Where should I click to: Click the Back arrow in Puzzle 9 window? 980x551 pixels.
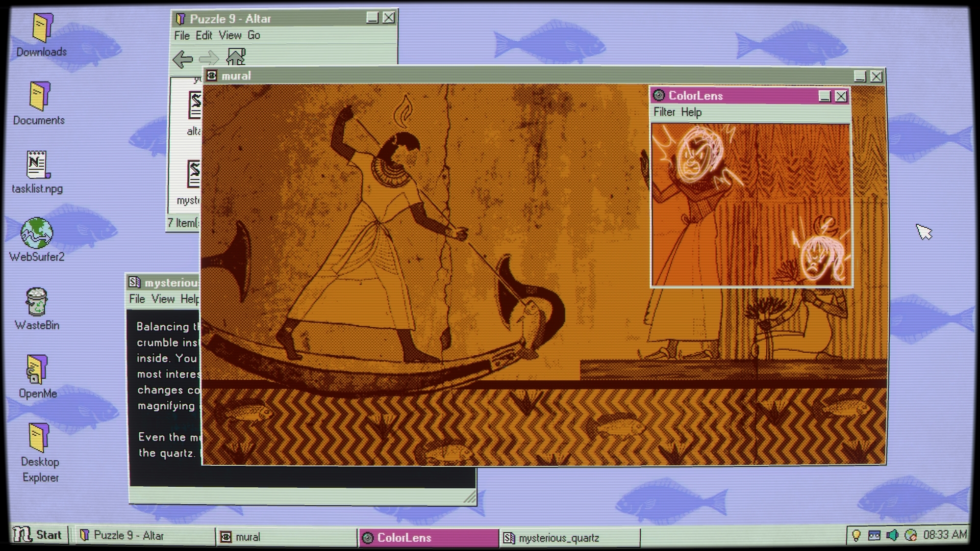tap(182, 59)
